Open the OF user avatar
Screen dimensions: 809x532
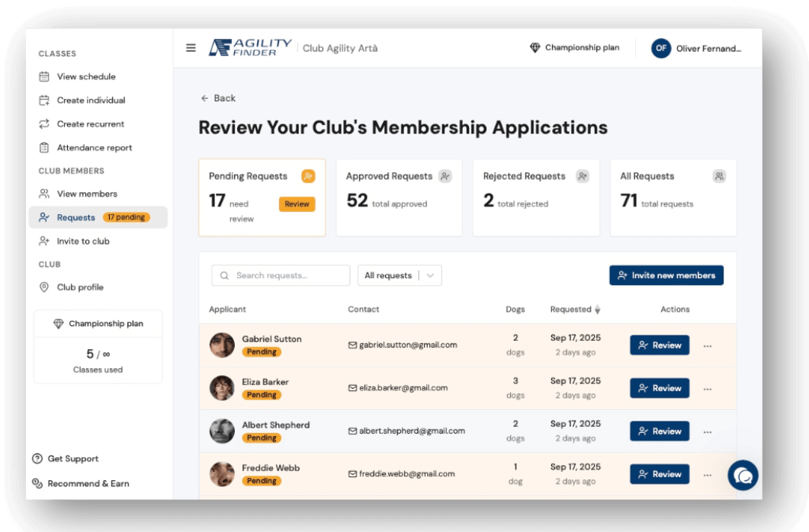point(661,49)
